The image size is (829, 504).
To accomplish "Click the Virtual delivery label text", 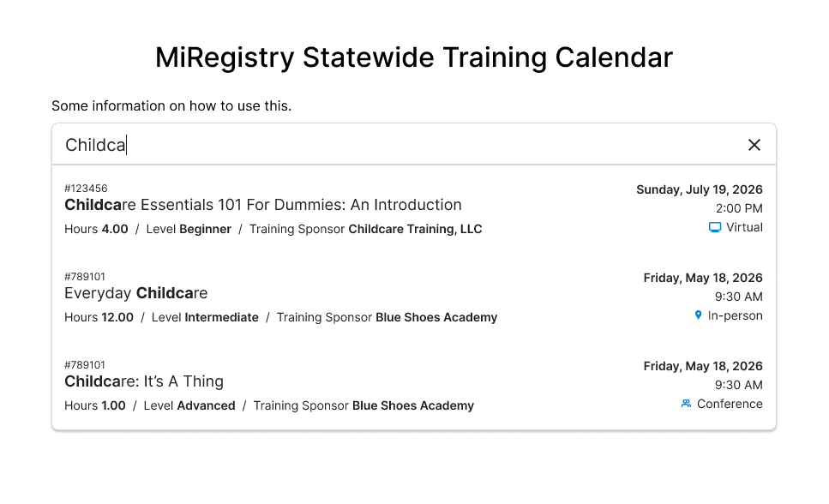I will [744, 227].
